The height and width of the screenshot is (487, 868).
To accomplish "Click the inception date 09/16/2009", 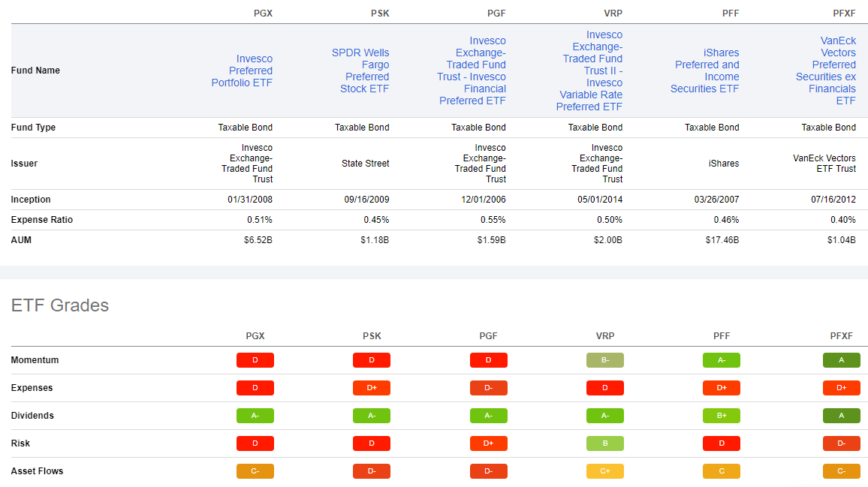I will pyautogui.click(x=366, y=200).
